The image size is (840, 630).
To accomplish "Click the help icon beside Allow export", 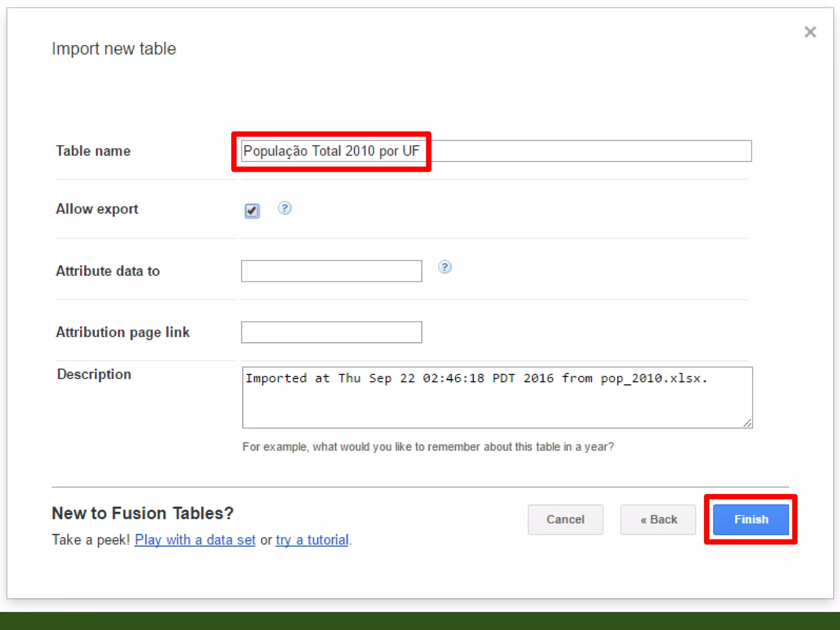I will (285, 208).
